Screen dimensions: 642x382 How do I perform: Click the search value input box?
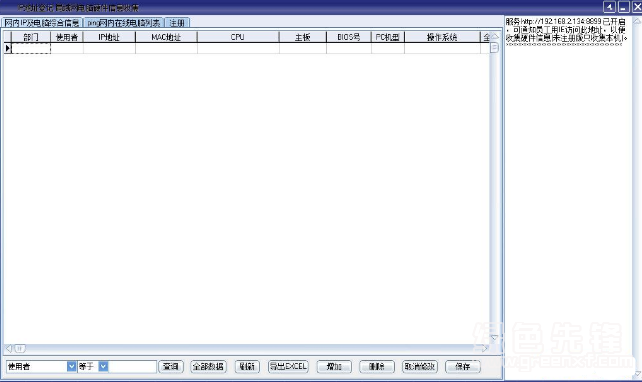(x=133, y=366)
